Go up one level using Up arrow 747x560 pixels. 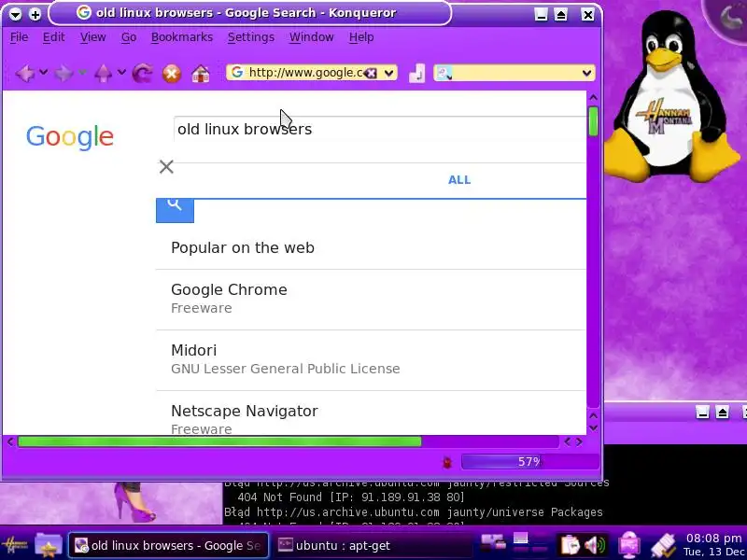103,74
